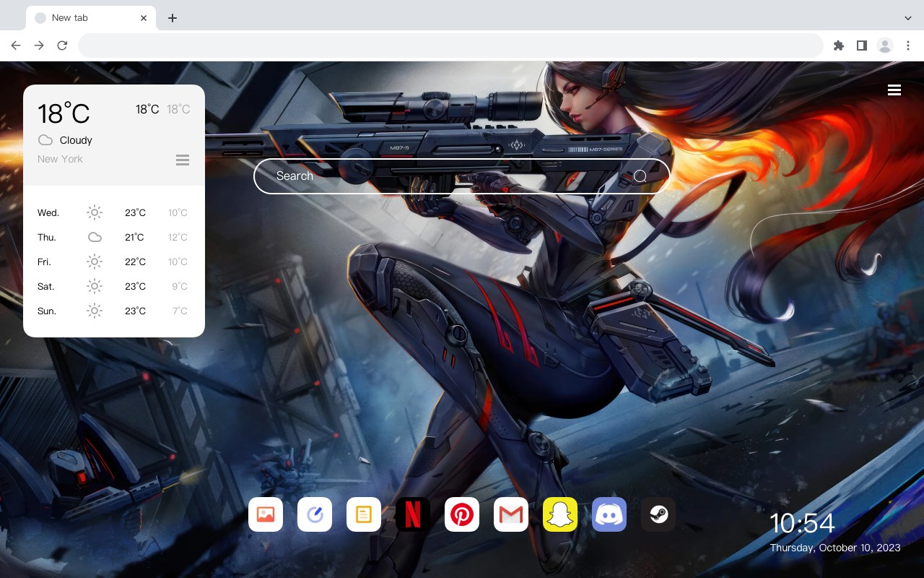Expand the tab search chevron
924x578 pixels.
tap(908, 17)
